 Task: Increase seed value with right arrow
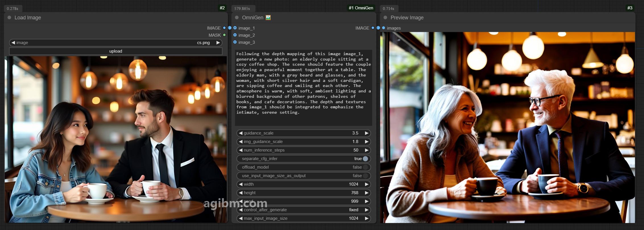[x=367, y=201]
